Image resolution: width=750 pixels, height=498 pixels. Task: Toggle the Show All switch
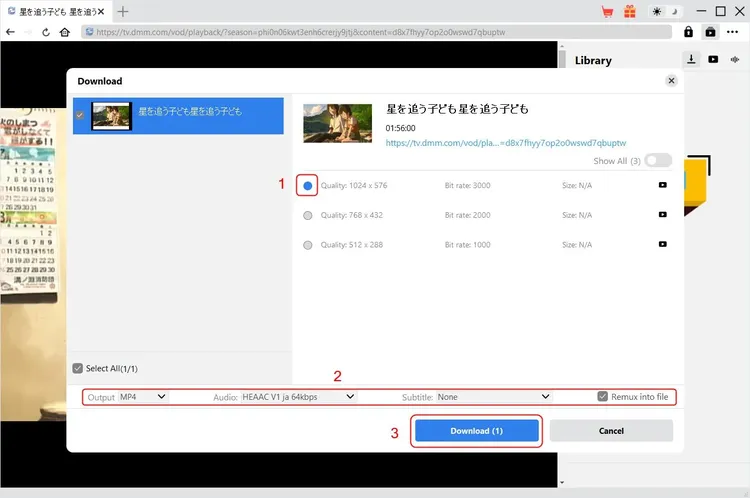coord(658,160)
